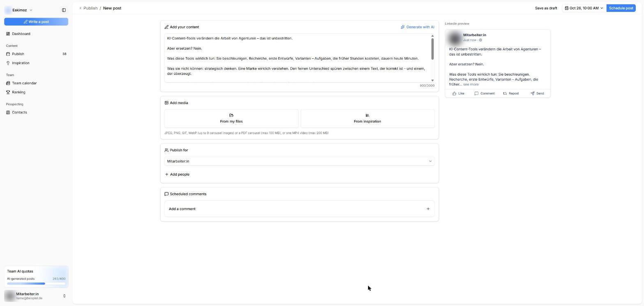Click the 900/3000 character counter
The height and width of the screenshot is (306, 644).
point(427,86)
